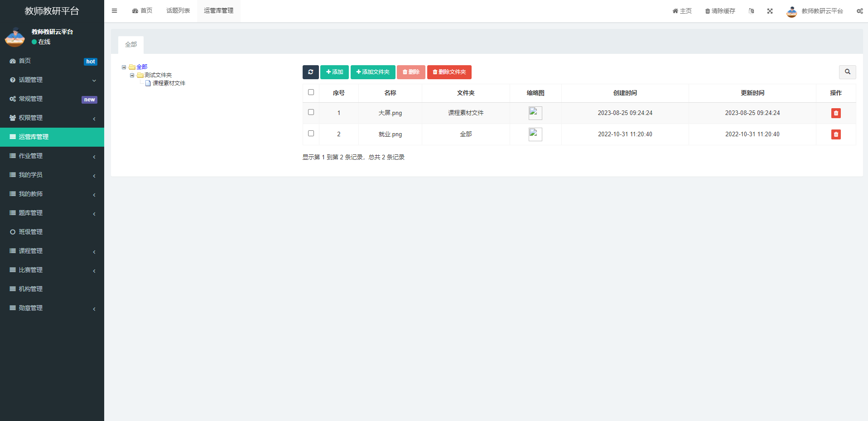Switch to the 话题列表 tab
868x421 pixels.
tap(178, 11)
